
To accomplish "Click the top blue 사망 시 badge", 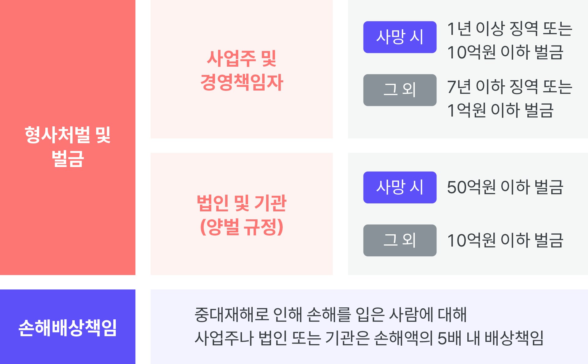I will (x=400, y=37).
